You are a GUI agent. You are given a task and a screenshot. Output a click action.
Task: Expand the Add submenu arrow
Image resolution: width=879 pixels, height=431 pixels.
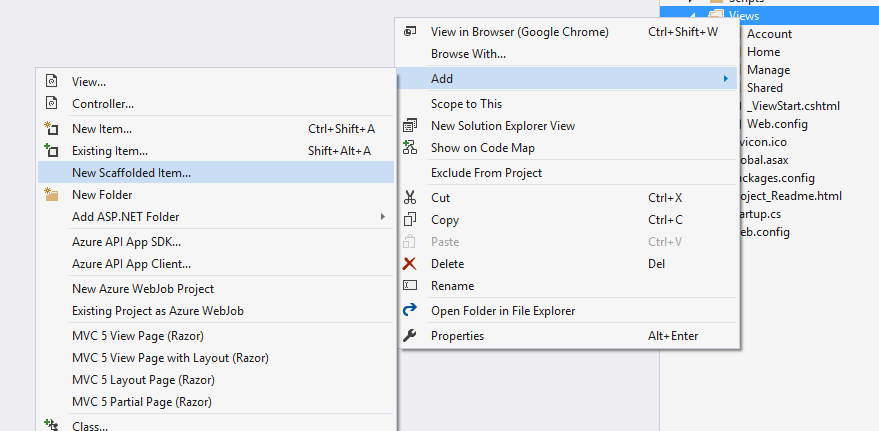pyautogui.click(x=724, y=78)
